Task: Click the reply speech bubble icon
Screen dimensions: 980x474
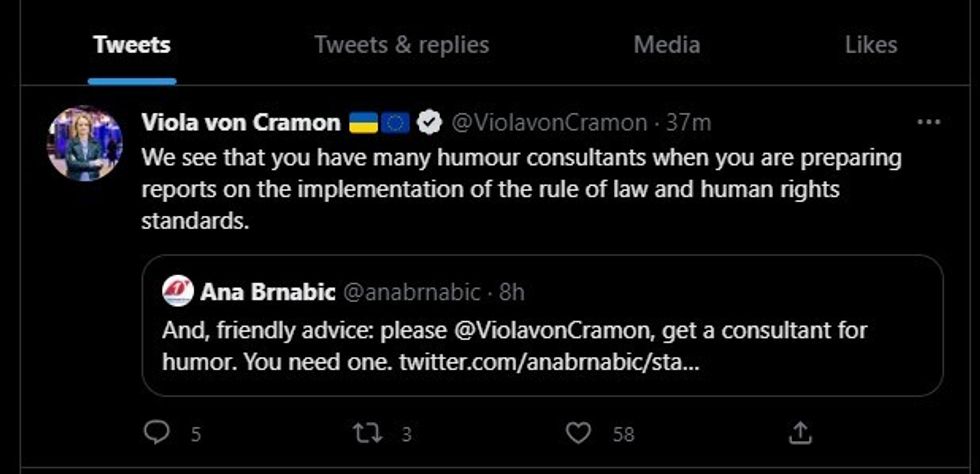Action: [158, 433]
